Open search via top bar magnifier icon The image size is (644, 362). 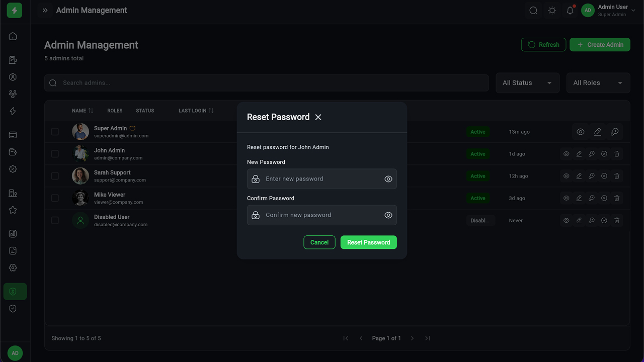click(533, 11)
